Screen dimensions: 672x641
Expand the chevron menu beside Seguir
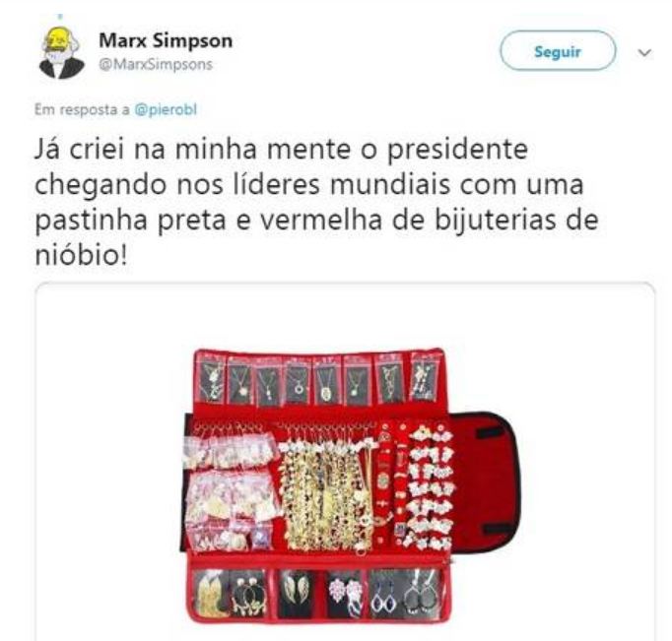pyautogui.click(x=644, y=52)
